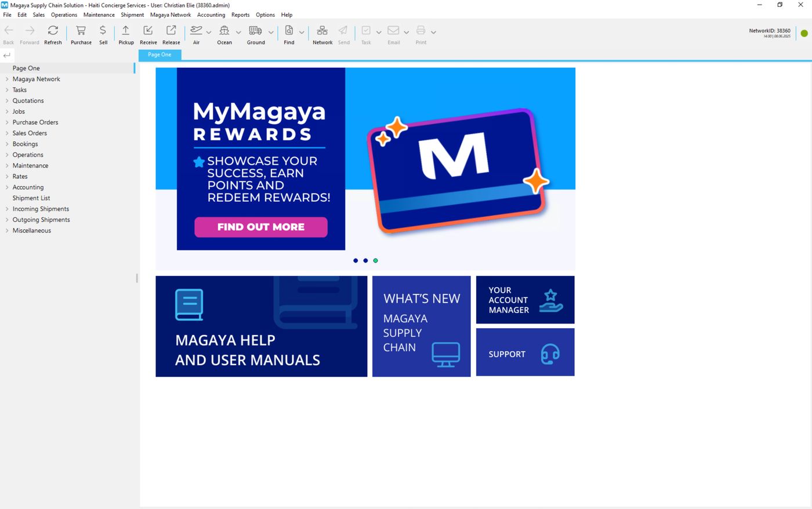
Task: Open the Operations menu in the menu bar
Action: coord(64,15)
